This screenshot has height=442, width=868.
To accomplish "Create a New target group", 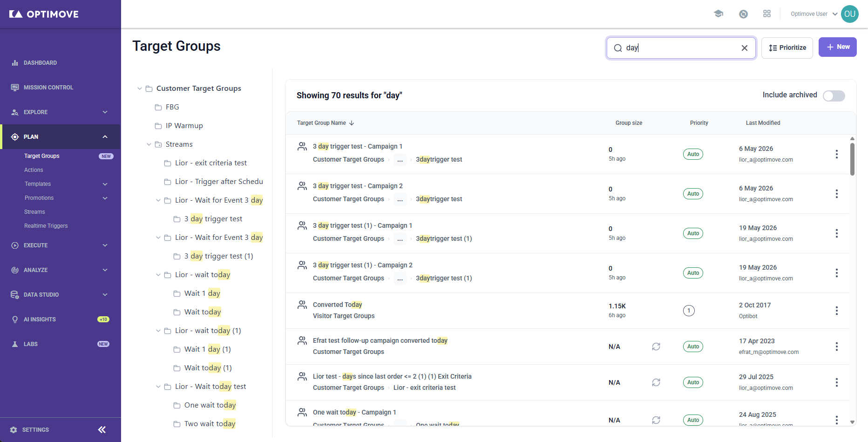I will pyautogui.click(x=838, y=47).
